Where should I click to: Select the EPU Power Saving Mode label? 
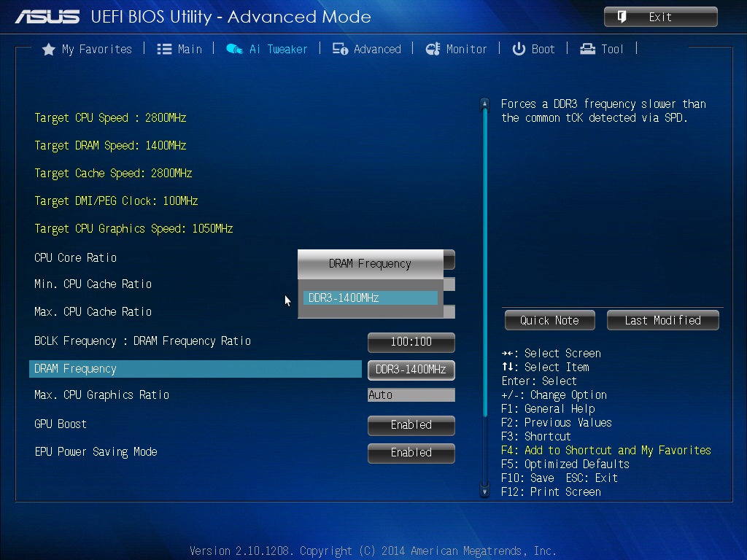pyautogui.click(x=96, y=452)
